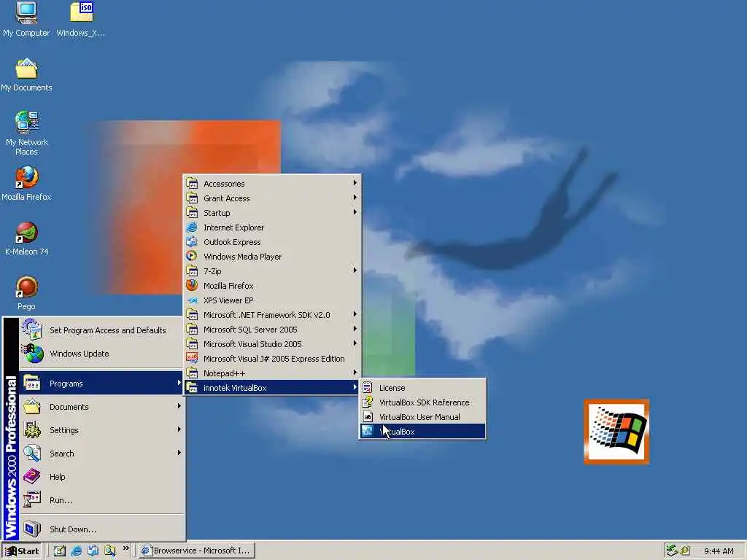Click the Notepad++ submenu arrow
This screenshot has height=560, width=747.
click(355, 373)
